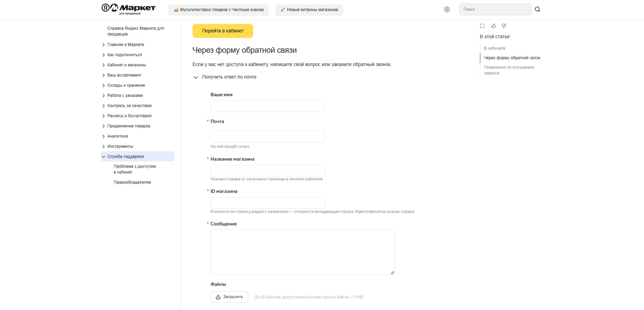Open Мультипоставки товаров с Честным знаком

[x=218, y=10]
